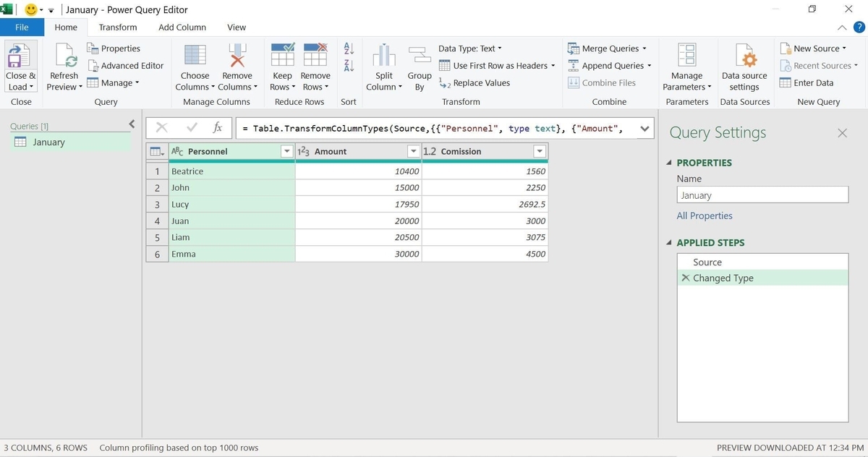This screenshot has height=457, width=868.
Task: Click the Choose Columns icon
Action: (x=194, y=66)
